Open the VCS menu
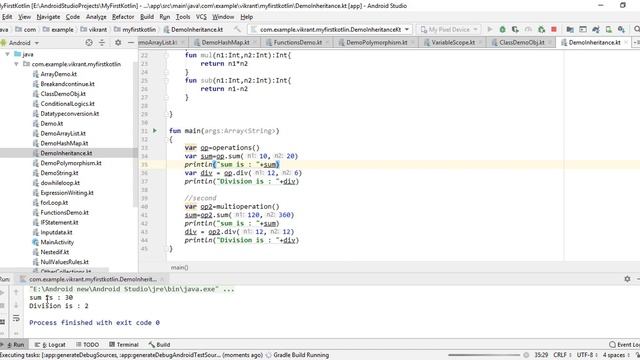This screenshot has width=640, height=360. point(201,17)
